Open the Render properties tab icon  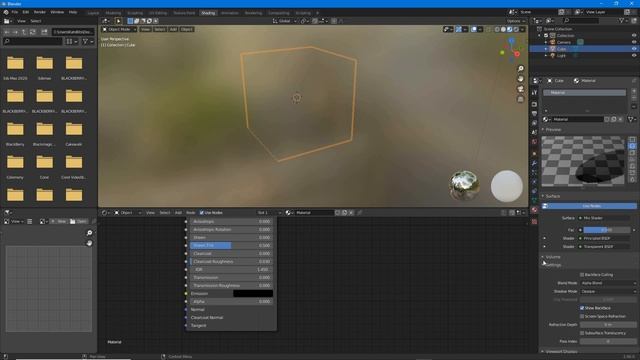534,104
